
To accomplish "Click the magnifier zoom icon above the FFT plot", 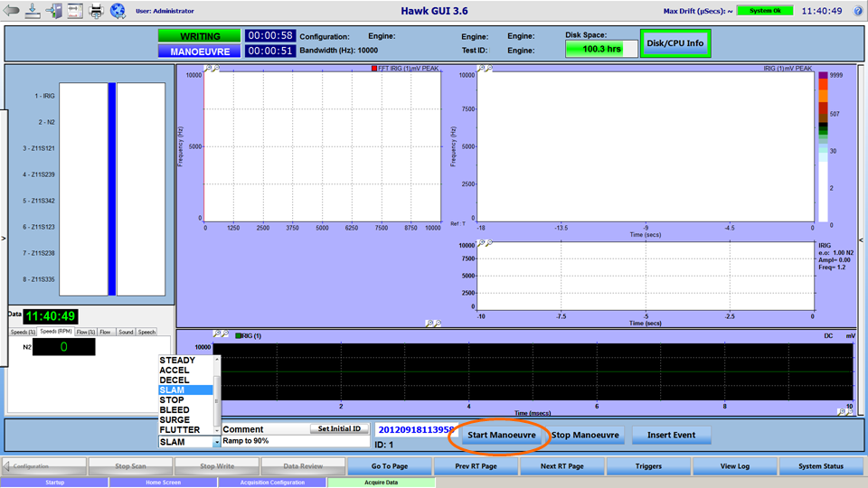I will point(209,69).
